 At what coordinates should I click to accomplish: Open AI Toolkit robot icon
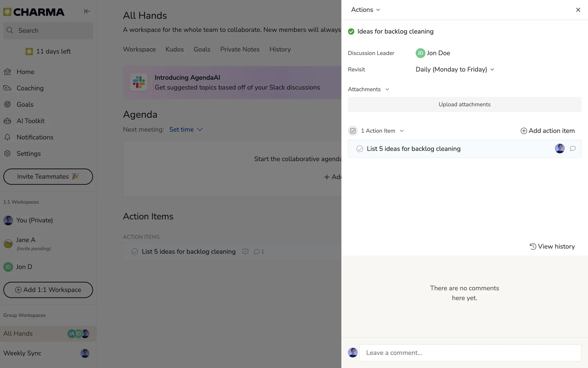click(x=7, y=121)
